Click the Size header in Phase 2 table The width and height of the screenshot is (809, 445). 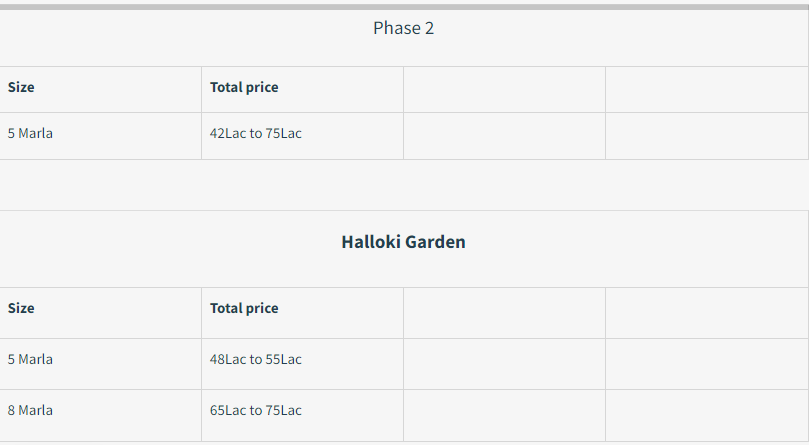[x=21, y=87]
